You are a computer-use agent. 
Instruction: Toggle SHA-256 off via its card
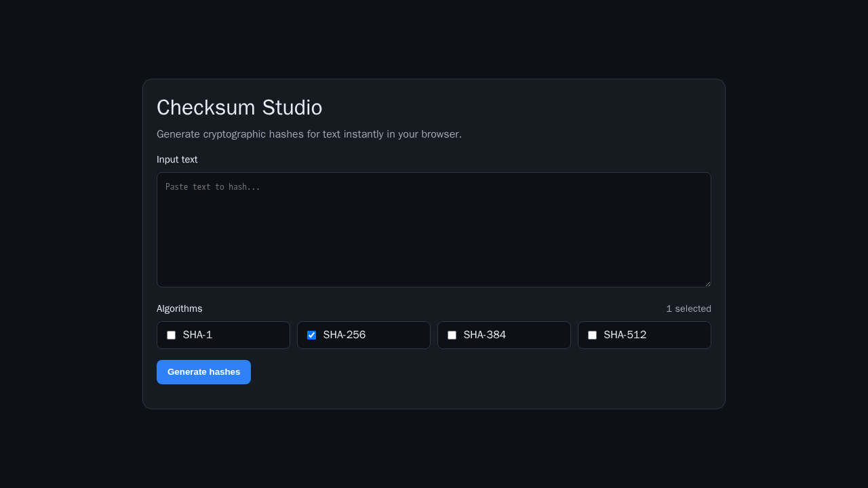pyautogui.click(x=363, y=335)
